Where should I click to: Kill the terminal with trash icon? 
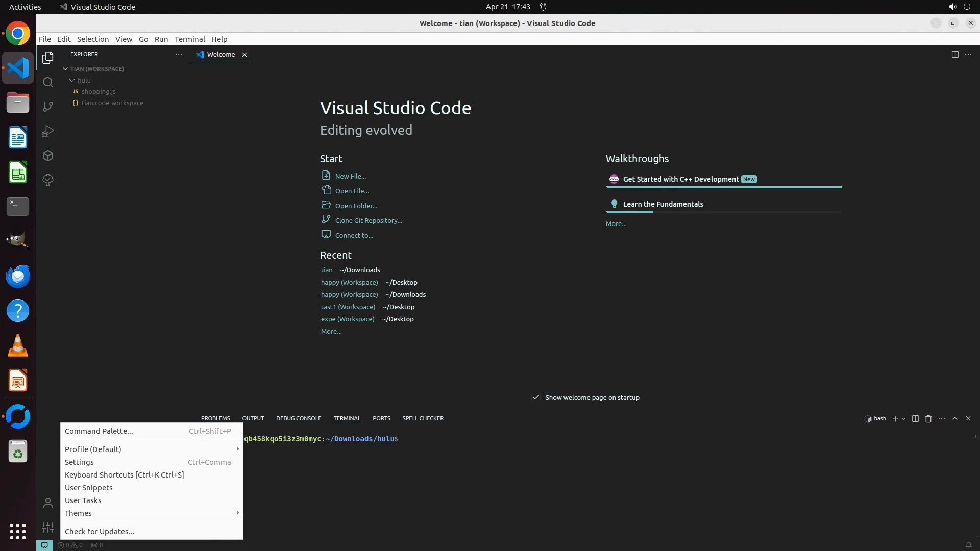(x=928, y=419)
